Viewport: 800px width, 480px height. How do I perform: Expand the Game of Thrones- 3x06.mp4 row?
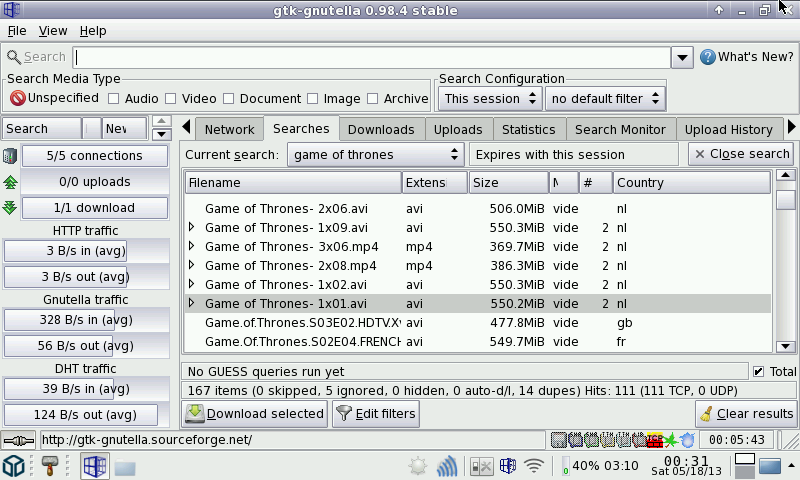pos(191,245)
